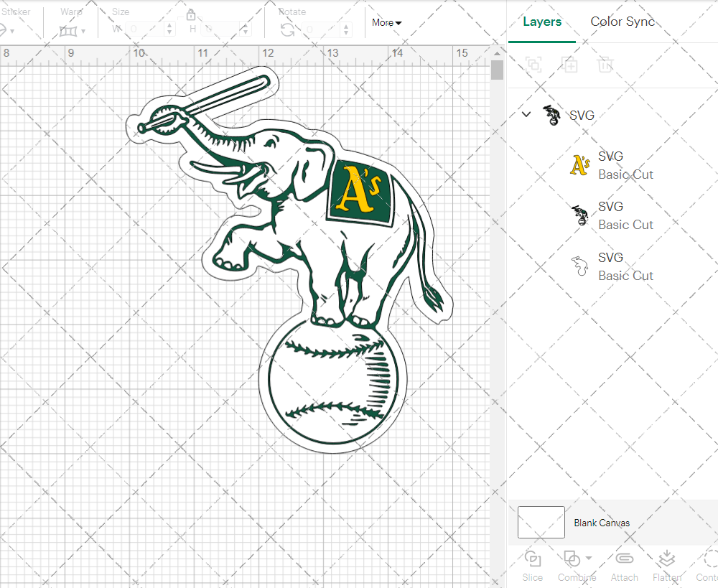Open the Warp dropdown arrow
This screenshot has width=718, height=588.
click(x=83, y=32)
